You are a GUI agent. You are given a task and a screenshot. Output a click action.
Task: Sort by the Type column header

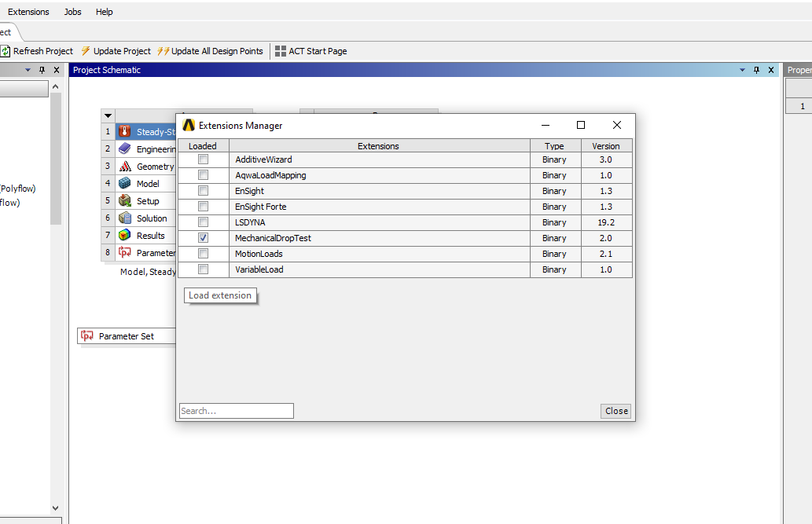[555, 146]
